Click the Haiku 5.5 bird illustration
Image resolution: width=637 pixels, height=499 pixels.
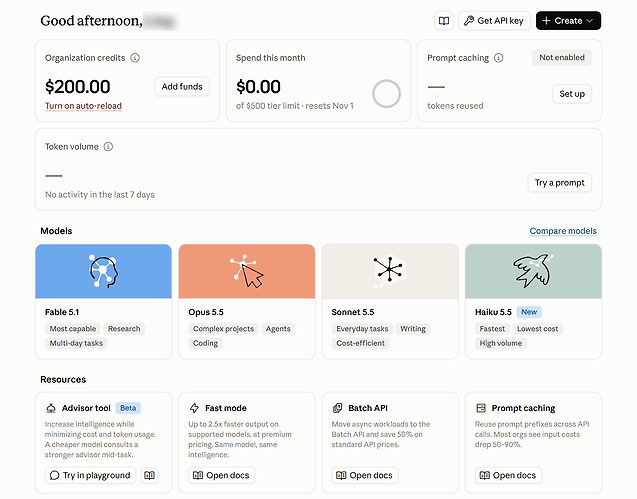pyautogui.click(x=533, y=271)
